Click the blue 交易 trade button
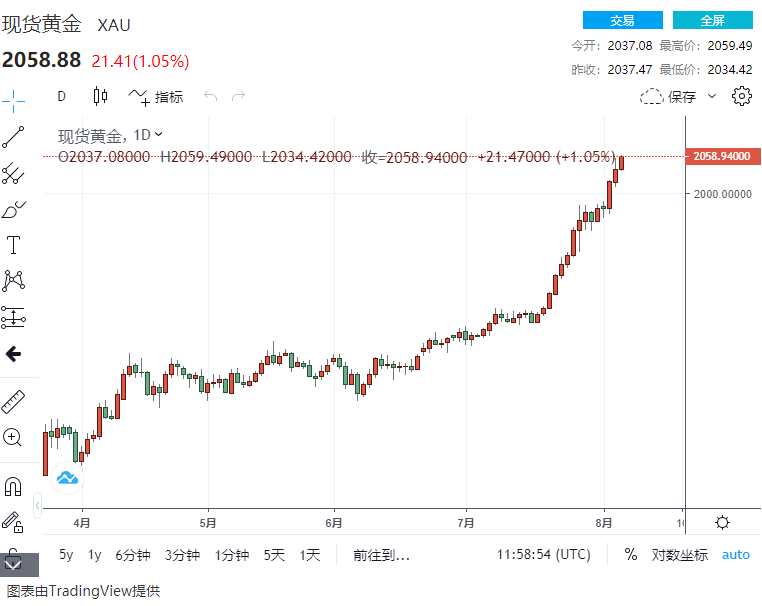 (622, 20)
